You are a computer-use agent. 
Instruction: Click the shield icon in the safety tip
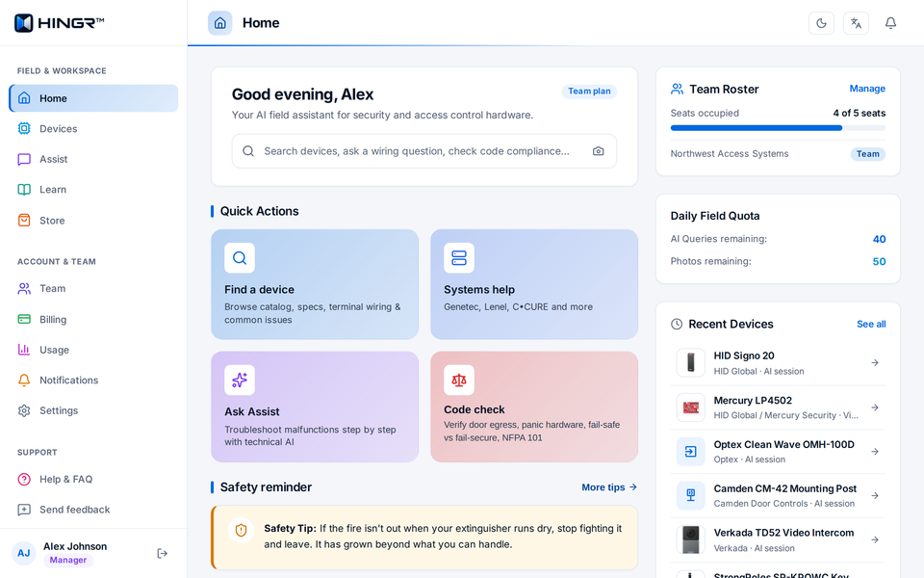(241, 530)
